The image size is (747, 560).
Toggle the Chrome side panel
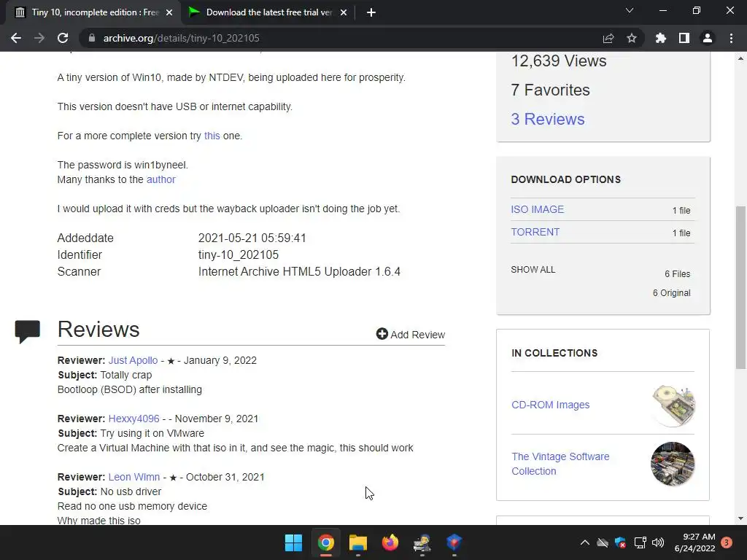point(684,38)
